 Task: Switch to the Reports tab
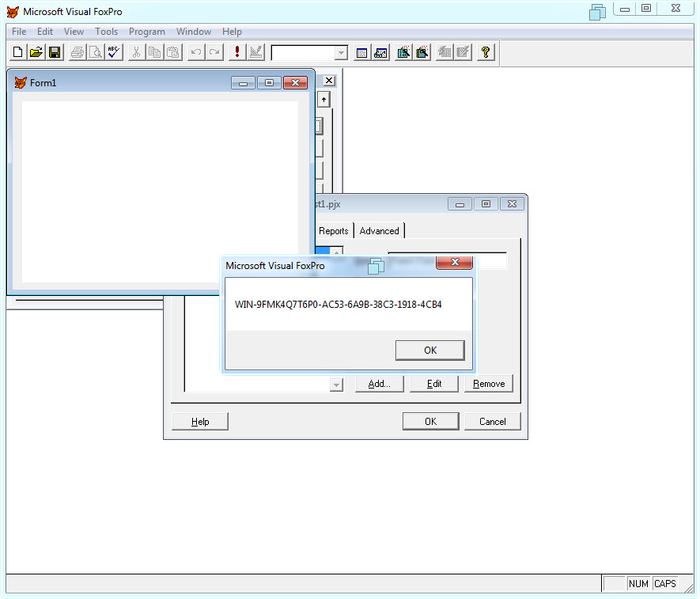(x=333, y=231)
